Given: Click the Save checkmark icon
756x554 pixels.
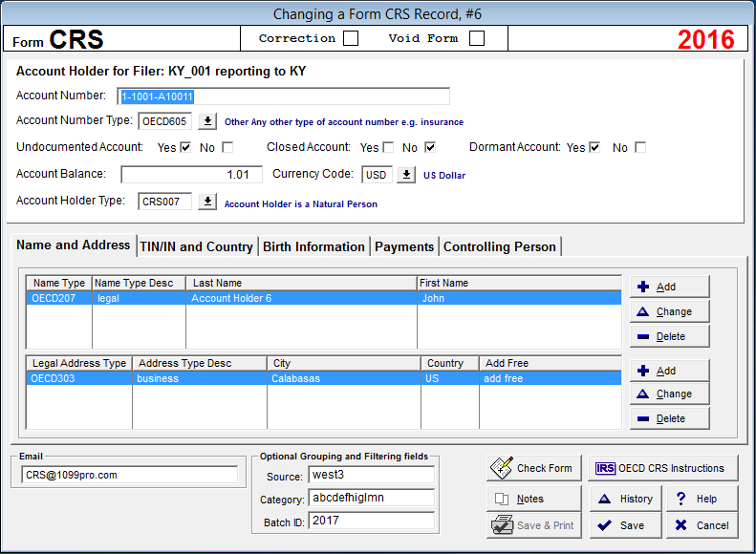Looking at the screenshot, I should coord(604,525).
